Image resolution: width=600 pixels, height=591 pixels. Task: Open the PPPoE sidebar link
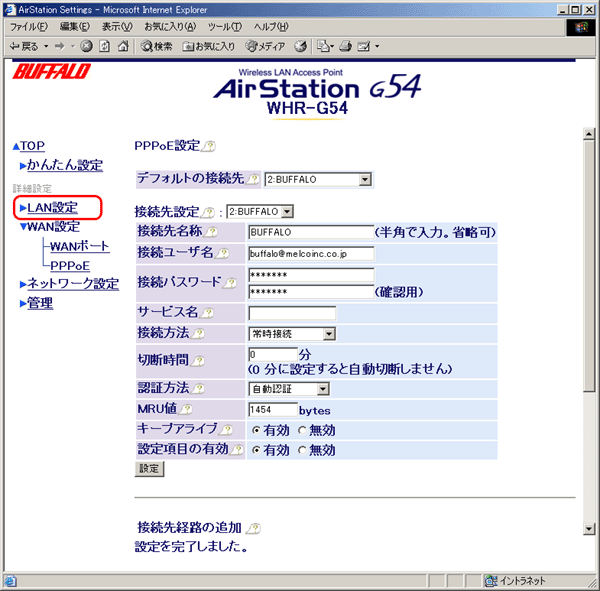pos(70,266)
